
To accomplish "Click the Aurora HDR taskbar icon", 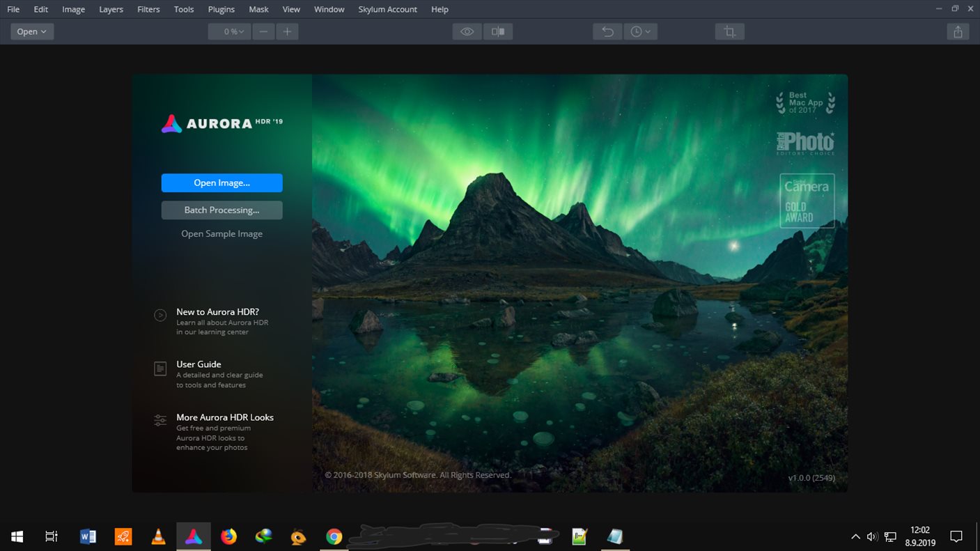I will [x=194, y=536].
